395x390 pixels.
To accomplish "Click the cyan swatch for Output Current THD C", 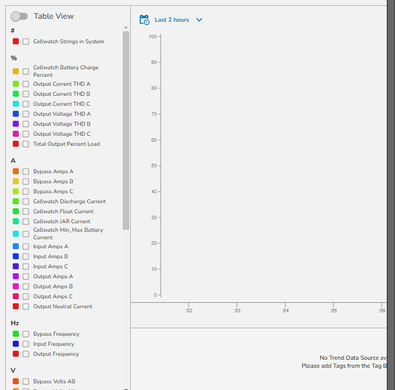I will 16,104.
